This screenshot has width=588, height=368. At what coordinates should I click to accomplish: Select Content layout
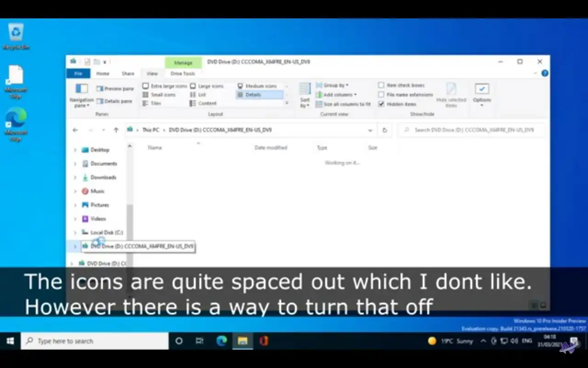pos(203,103)
